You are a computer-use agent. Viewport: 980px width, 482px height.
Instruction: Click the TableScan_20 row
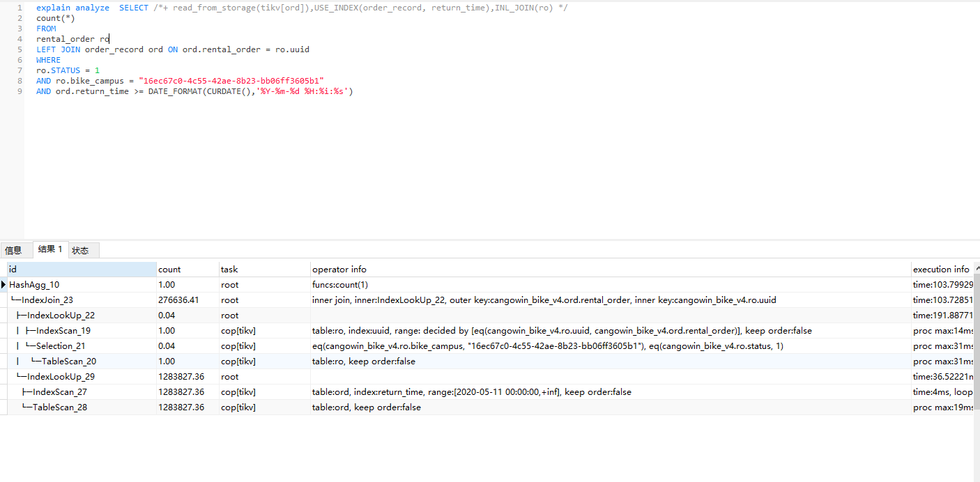point(68,361)
